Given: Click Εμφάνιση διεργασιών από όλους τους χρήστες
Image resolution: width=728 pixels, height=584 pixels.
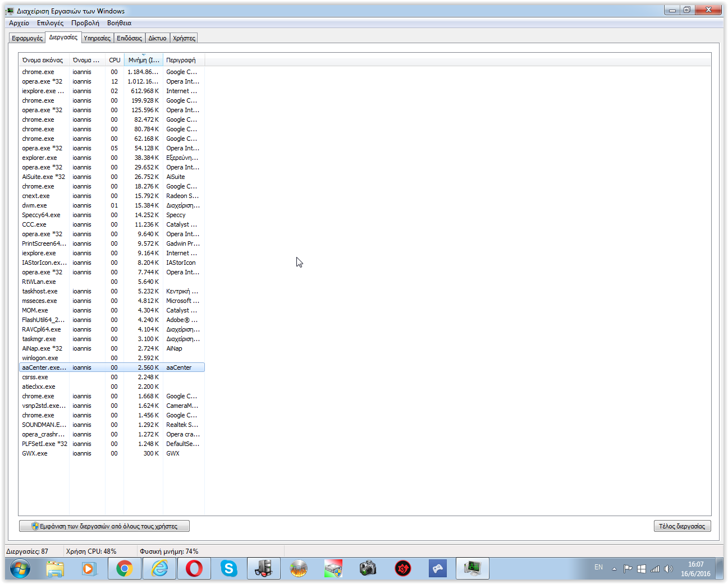Looking at the screenshot, I should click(104, 526).
